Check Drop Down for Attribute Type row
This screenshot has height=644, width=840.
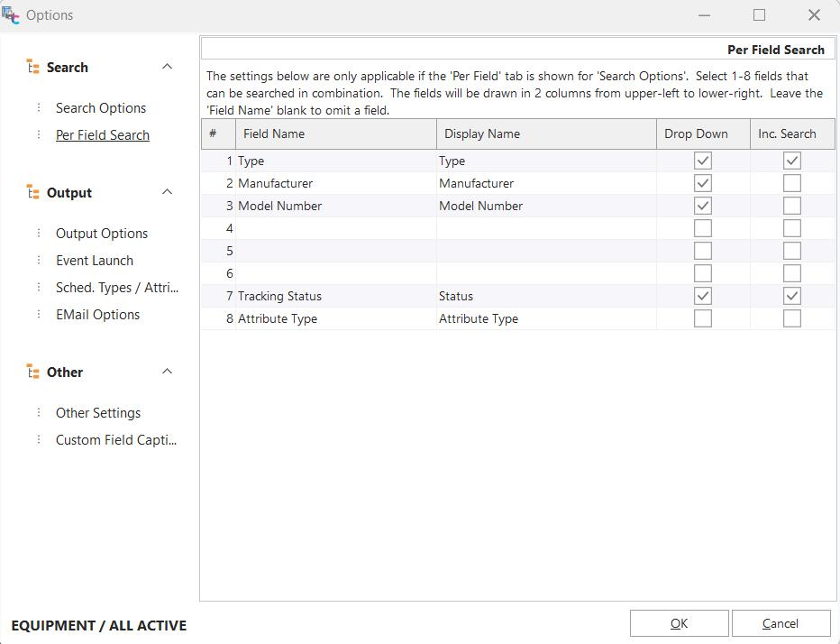click(x=703, y=318)
